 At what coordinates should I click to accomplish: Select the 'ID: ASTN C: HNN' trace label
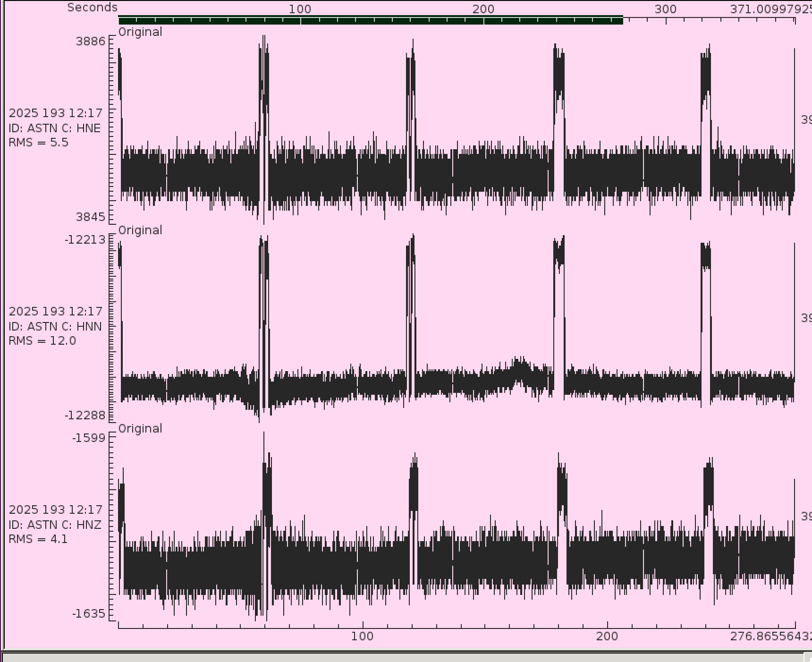point(55,326)
